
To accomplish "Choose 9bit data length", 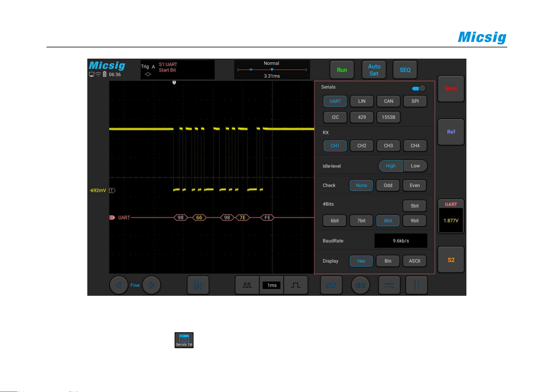I will point(415,221).
